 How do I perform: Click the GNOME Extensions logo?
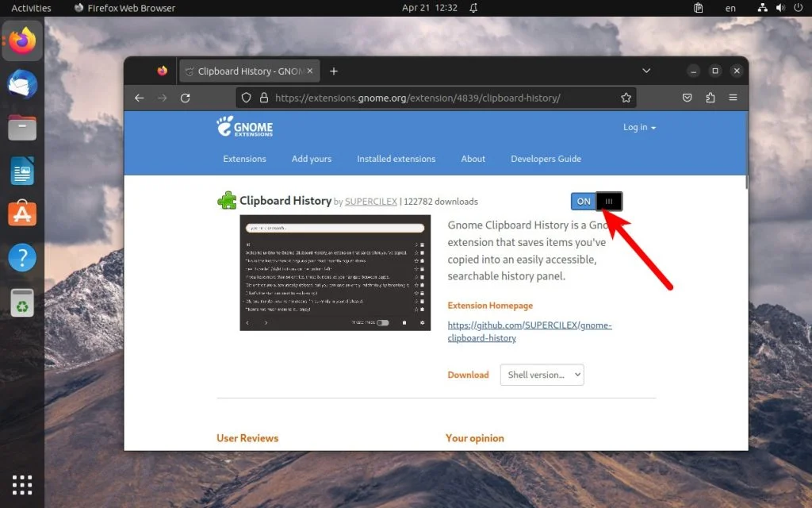pyautogui.click(x=244, y=127)
